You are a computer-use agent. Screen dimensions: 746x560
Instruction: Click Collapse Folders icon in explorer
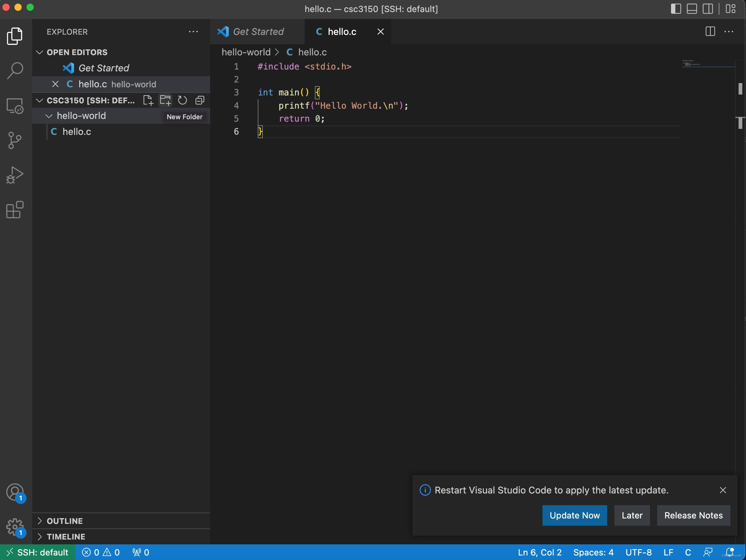coord(200,100)
